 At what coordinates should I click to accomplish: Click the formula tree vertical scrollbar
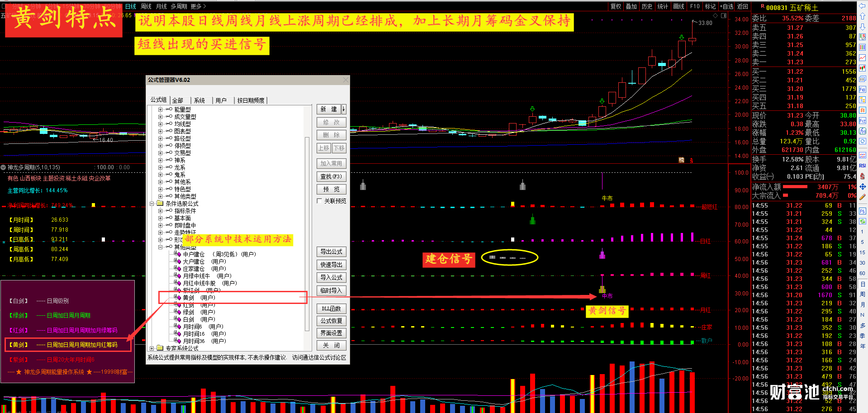click(x=307, y=233)
